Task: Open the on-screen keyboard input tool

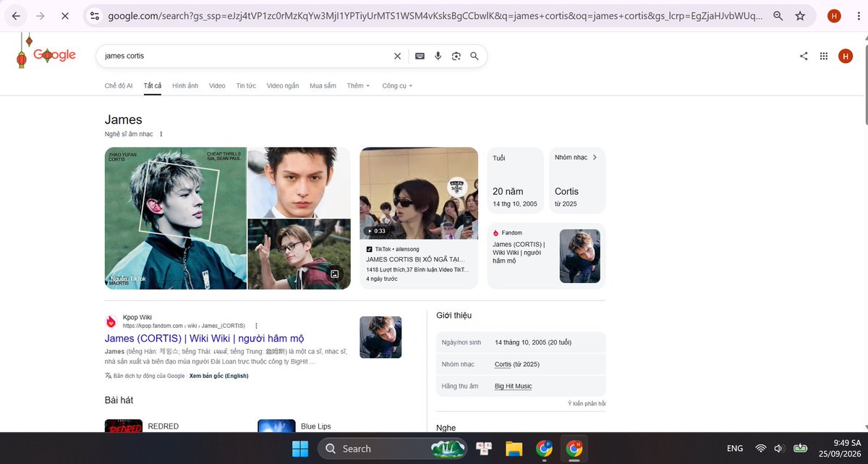Action: [420, 56]
